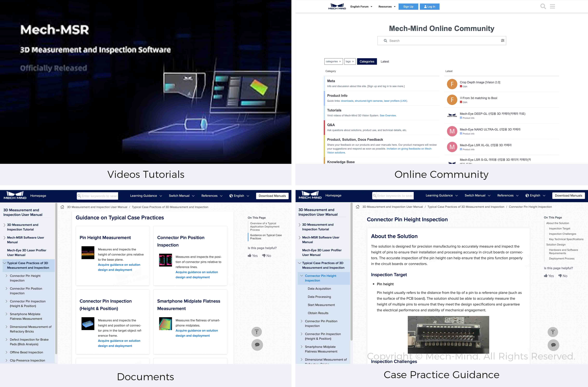Open Clip Presence Inspection in Documents sidebar
Viewport: 588px width, 387px height.
pos(27,361)
